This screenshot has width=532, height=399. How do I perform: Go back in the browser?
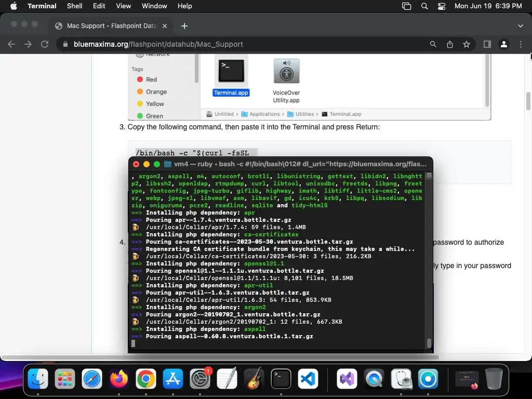[x=11, y=44]
